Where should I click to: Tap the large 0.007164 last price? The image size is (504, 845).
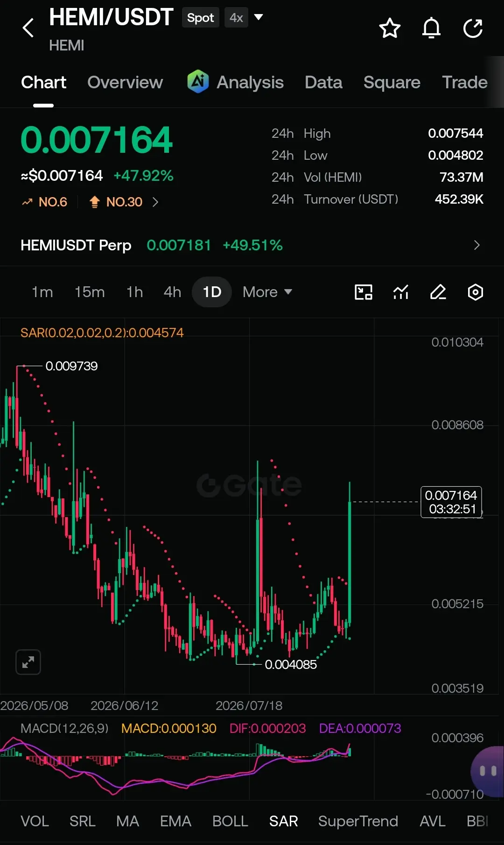(x=97, y=140)
